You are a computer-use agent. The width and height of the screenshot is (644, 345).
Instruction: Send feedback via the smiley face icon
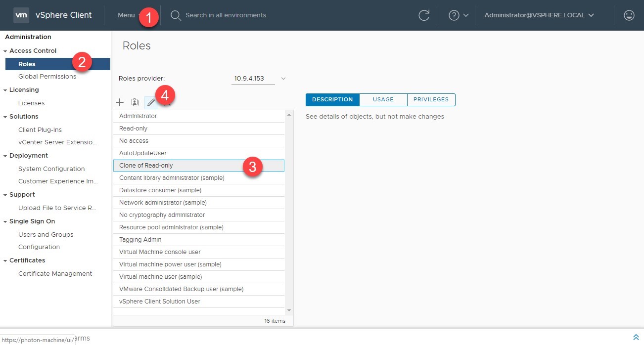[x=629, y=15]
